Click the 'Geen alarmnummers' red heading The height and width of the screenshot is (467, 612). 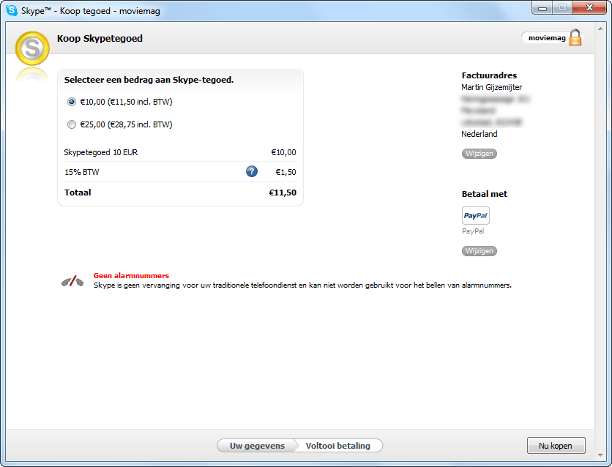(131, 275)
